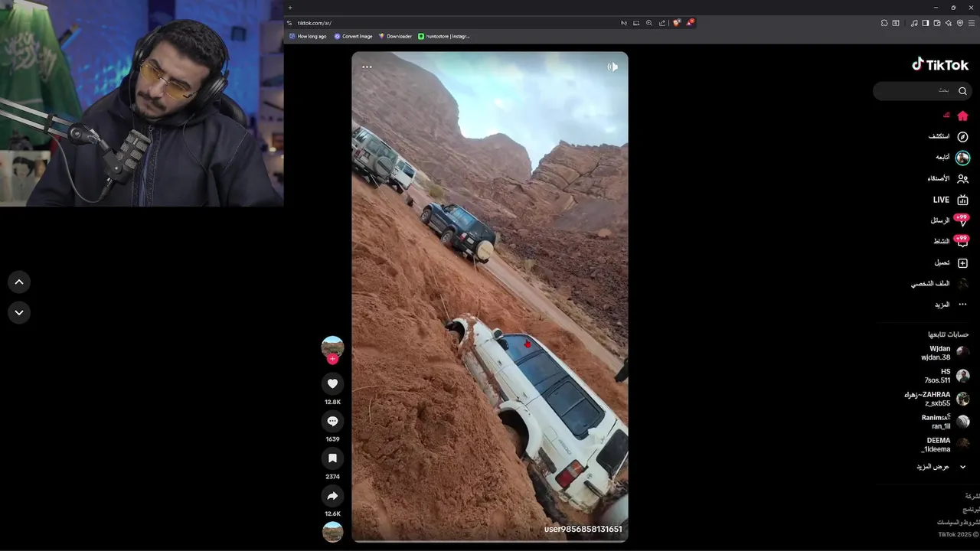This screenshot has height=551, width=980.
Task: Click the browser zoom magnifier icon
Action: point(649,23)
